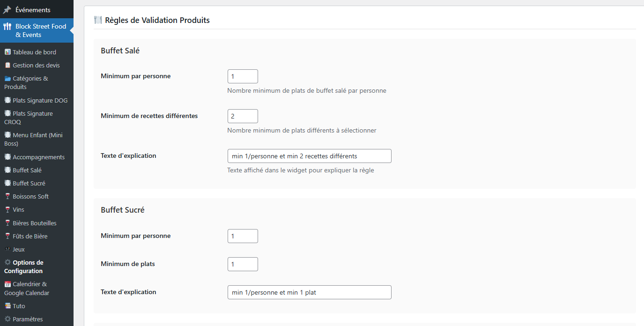Click Buffet Sucré Minimum de plats field
The image size is (644, 326).
243,264
